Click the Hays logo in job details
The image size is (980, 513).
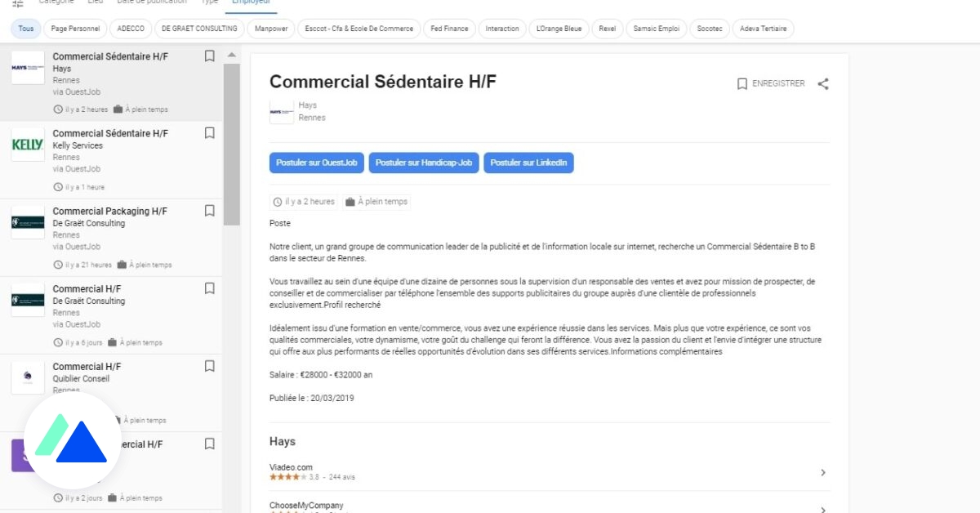tap(282, 111)
